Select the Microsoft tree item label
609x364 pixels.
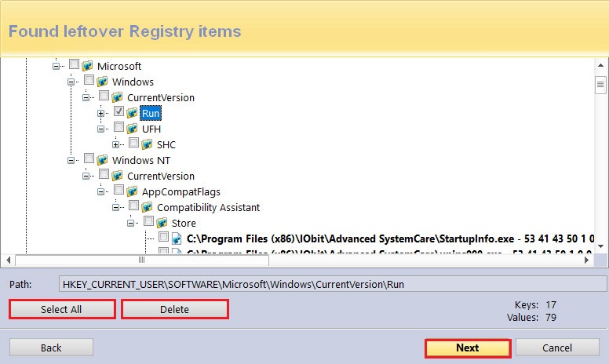coord(119,66)
